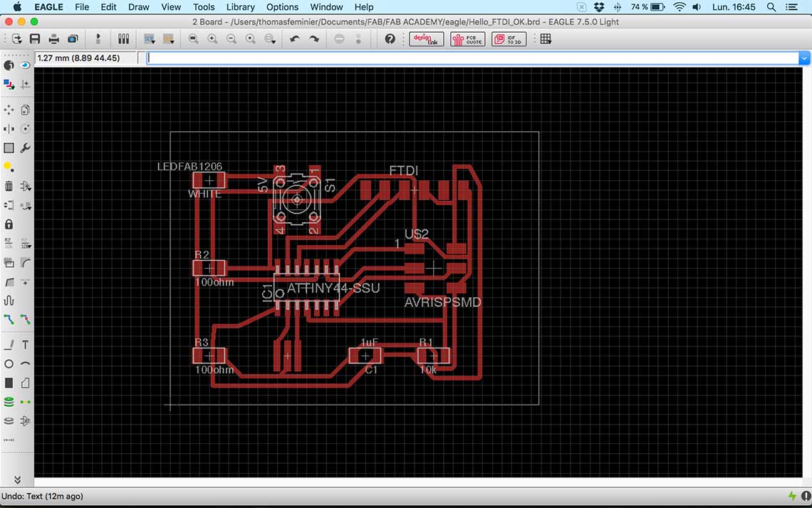The image size is (812, 508).
Task: Select the Attribute tool
Action: tap(25, 420)
